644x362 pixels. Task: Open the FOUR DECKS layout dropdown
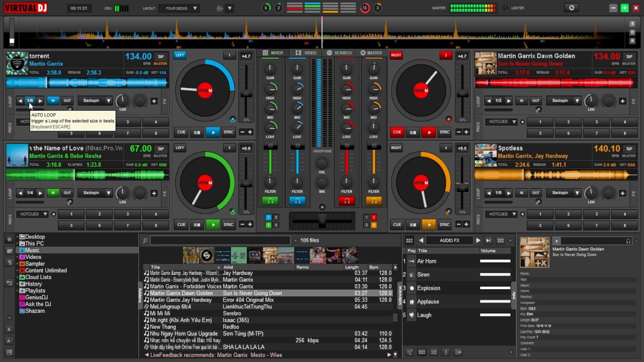click(179, 9)
